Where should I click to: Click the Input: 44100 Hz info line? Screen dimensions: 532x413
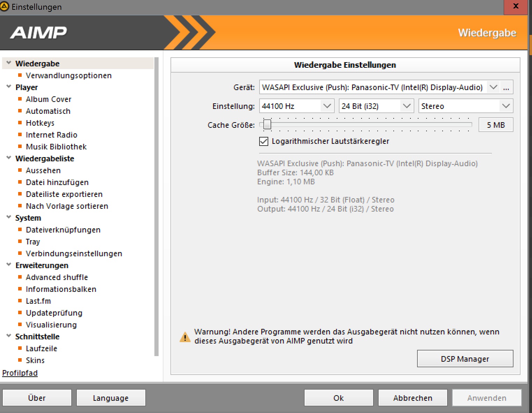(x=326, y=200)
